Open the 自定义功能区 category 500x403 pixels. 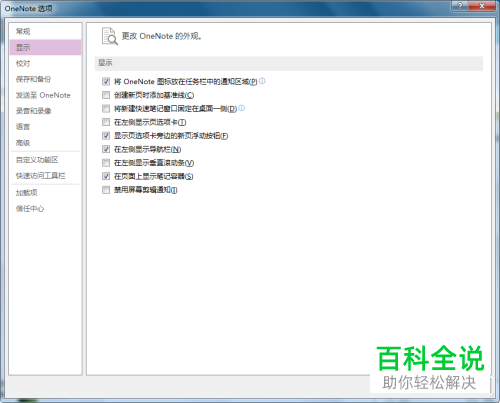[x=45, y=160]
